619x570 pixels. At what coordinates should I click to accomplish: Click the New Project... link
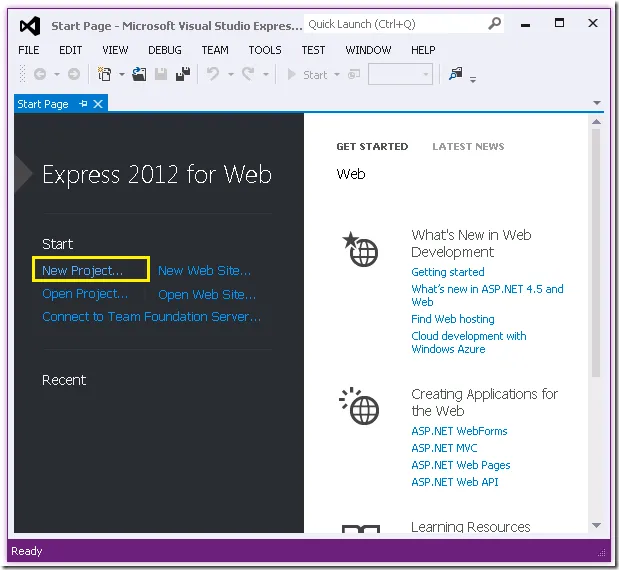point(83,270)
